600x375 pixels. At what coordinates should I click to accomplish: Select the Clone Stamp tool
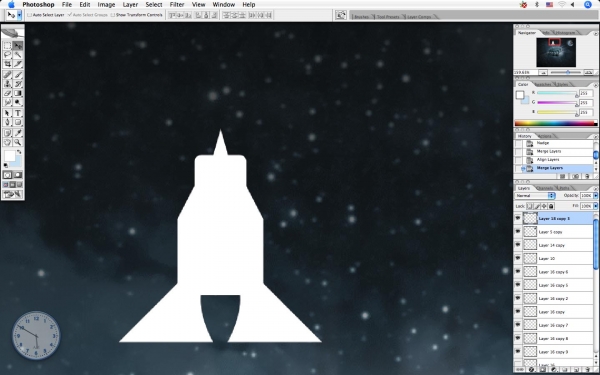(8, 84)
